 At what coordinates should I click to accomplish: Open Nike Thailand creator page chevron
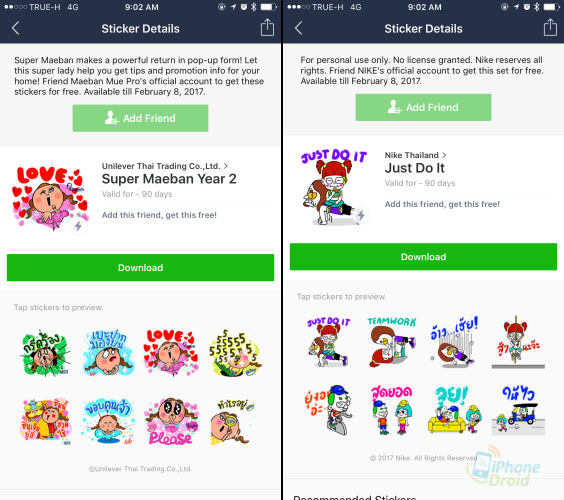[445, 155]
